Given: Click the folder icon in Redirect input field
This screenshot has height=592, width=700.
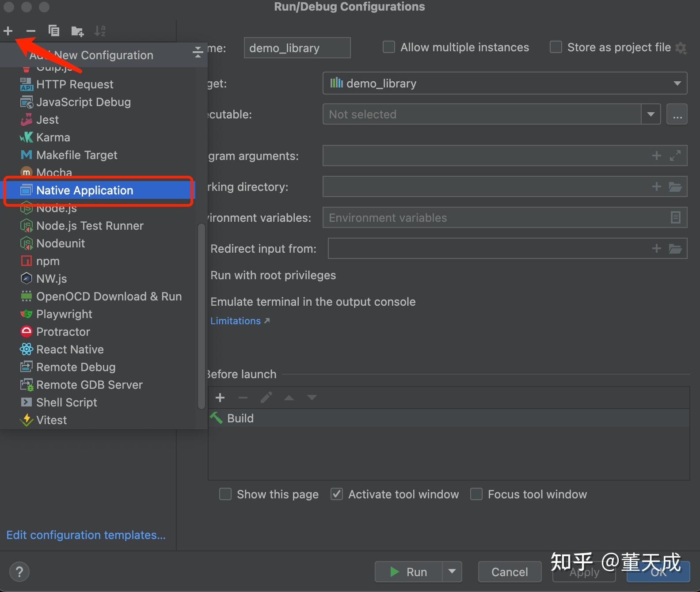Looking at the screenshot, I should coord(675,248).
